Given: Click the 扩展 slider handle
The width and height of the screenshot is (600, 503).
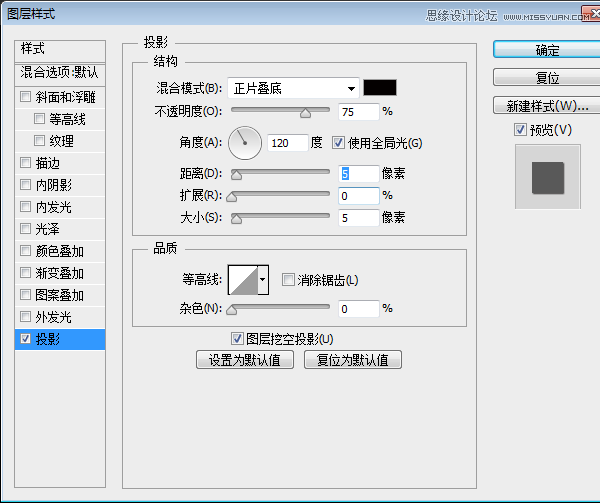Looking at the screenshot, I should click(x=232, y=197).
